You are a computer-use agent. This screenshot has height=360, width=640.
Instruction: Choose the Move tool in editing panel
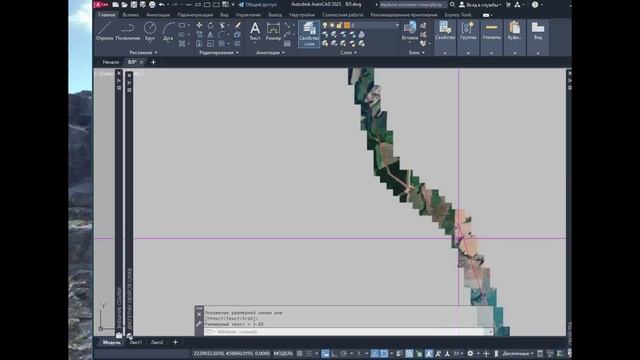coord(199,25)
